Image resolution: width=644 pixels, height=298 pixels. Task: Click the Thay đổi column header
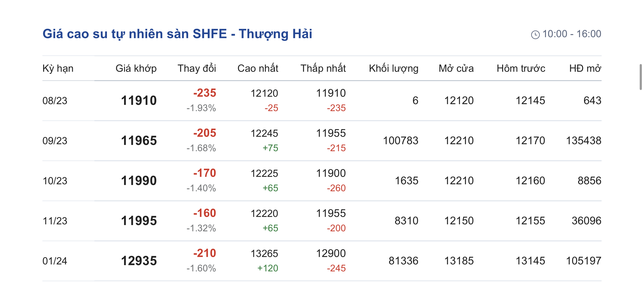[197, 68]
